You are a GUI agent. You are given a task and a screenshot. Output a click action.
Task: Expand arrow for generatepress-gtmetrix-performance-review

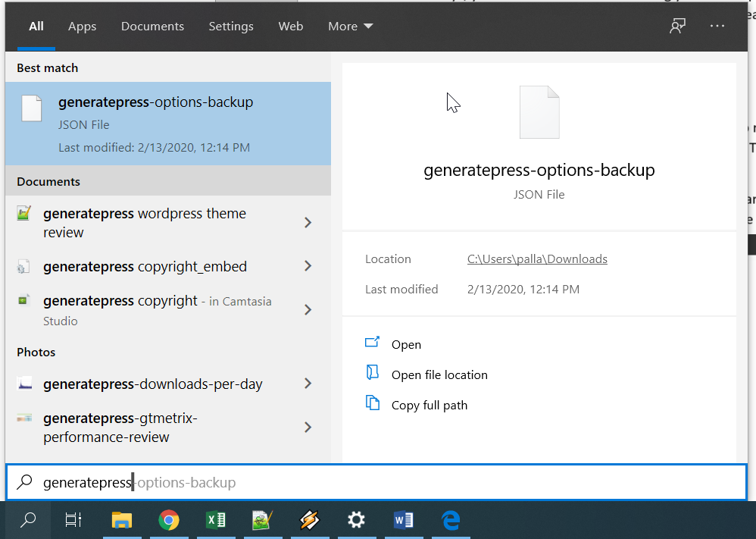pos(308,427)
